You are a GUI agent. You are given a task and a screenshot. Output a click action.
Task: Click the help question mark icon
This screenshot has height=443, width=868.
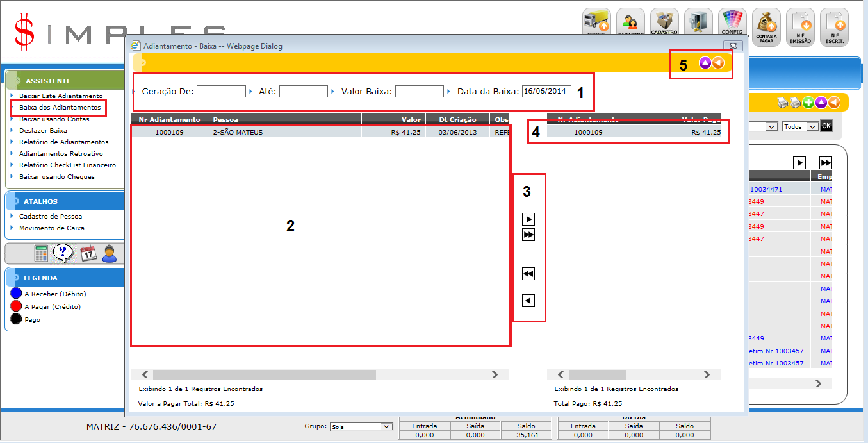click(x=62, y=254)
